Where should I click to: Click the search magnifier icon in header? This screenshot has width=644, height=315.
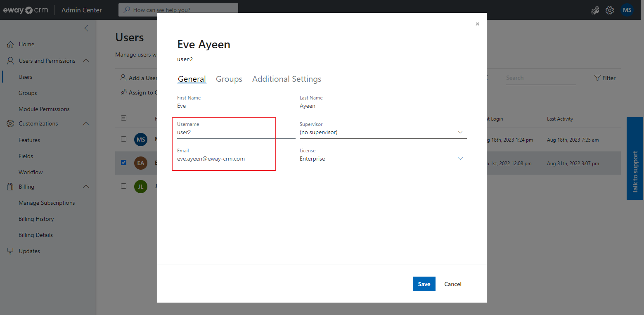127,10
